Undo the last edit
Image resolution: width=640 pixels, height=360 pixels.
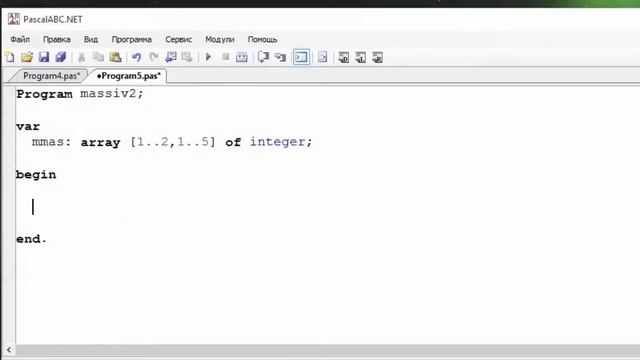[136, 57]
